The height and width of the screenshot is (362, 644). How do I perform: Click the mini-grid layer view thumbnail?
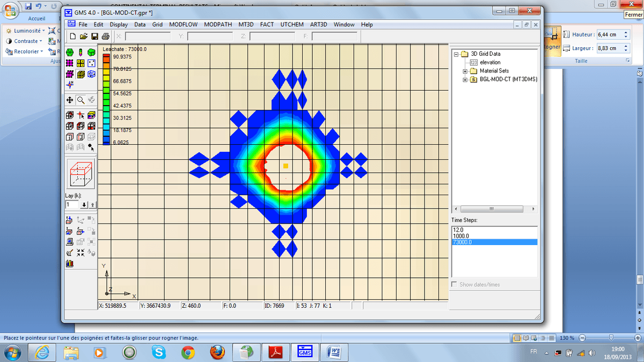(x=80, y=173)
